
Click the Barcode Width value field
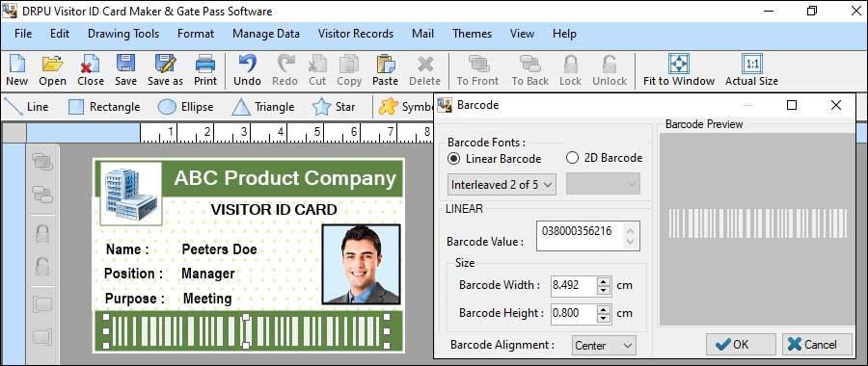click(574, 285)
